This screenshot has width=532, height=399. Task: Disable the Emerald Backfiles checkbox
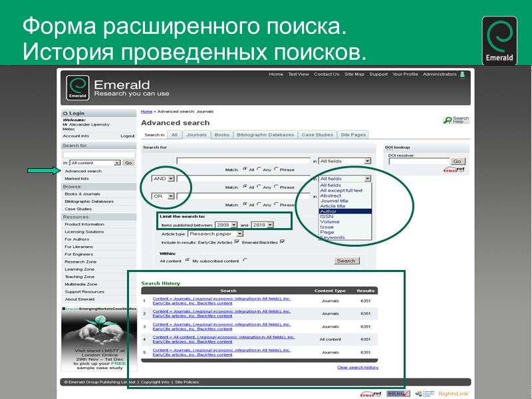tap(283, 241)
